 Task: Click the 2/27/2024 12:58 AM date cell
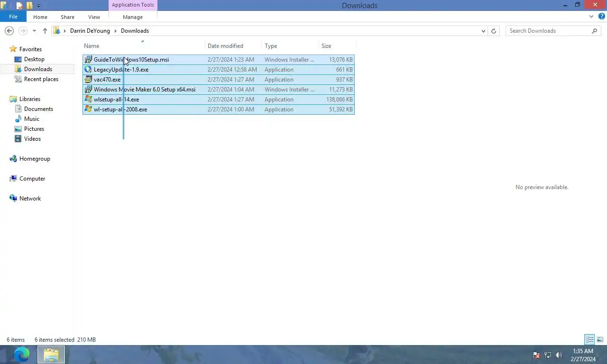tap(232, 70)
